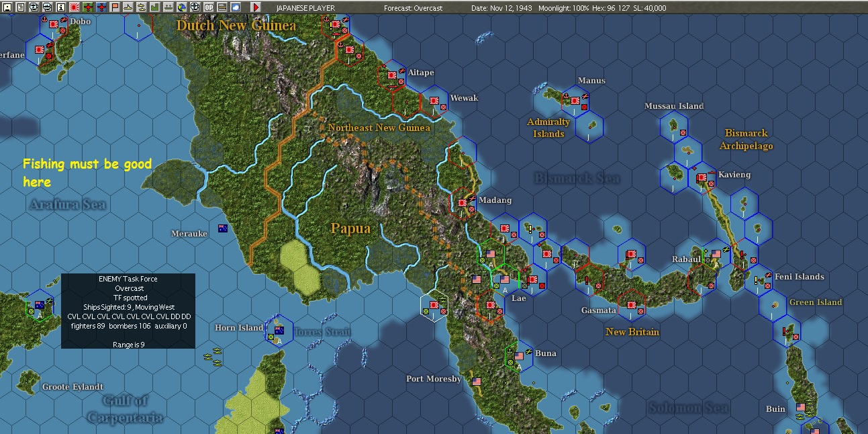Select the American flag icon at Buin

pos(801,407)
